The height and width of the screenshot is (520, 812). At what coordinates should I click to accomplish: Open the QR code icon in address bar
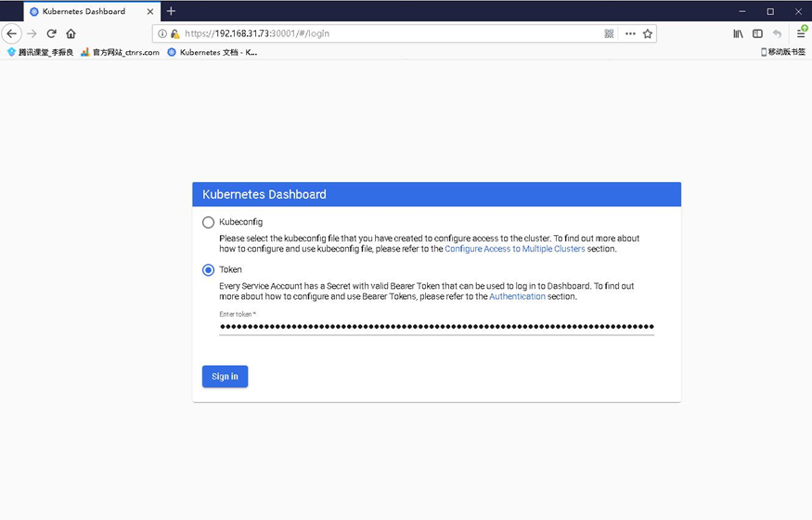click(x=609, y=33)
